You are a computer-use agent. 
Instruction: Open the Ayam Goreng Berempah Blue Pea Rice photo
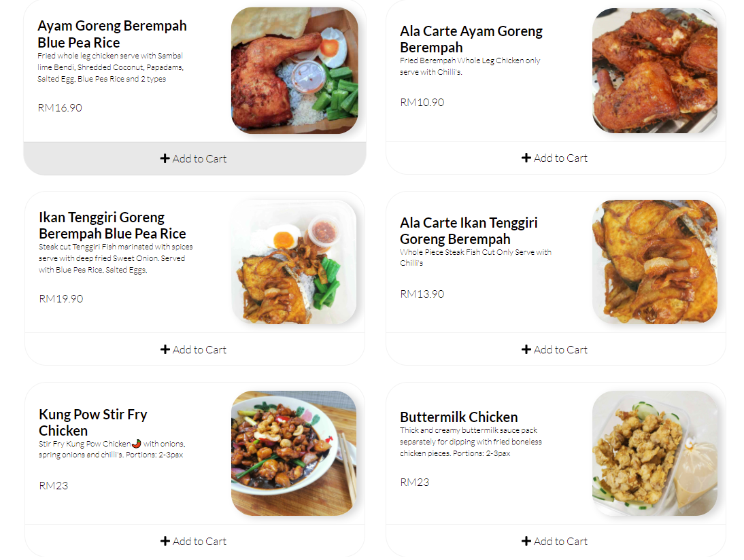[x=294, y=70]
